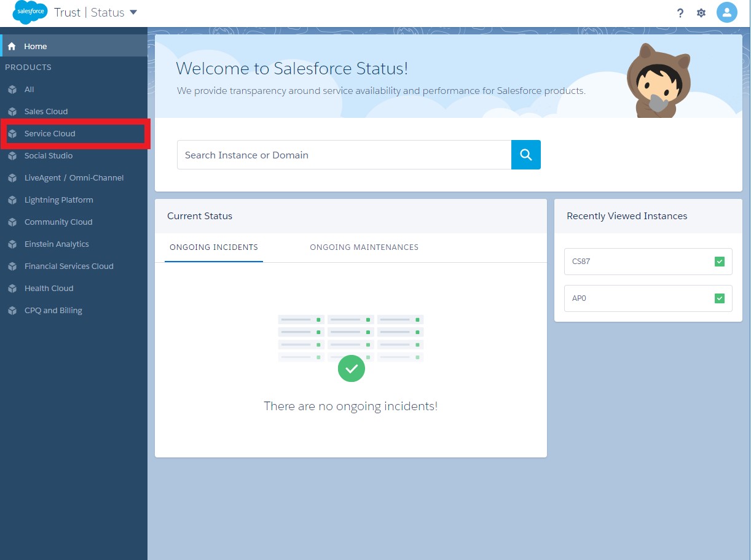Click the Salesforce cloud logo
The height and width of the screenshot is (560, 751).
point(29,12)
